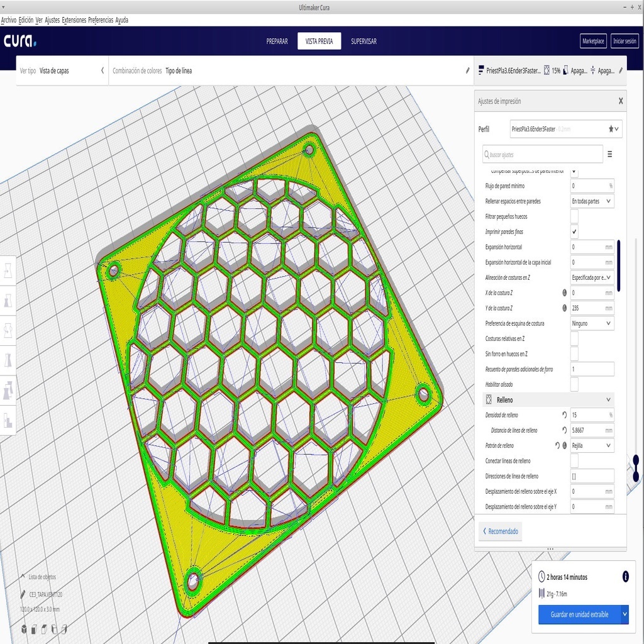Click the buscar ajustes search field

point(542,153)
